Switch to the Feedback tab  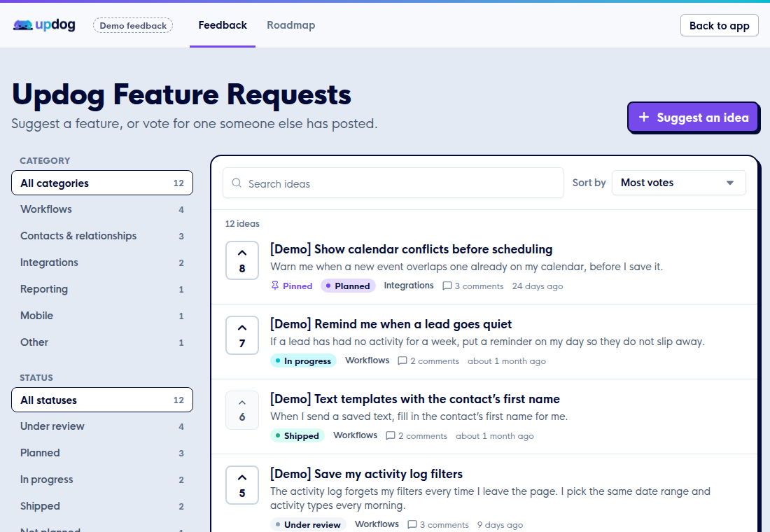tap(223, 25)
